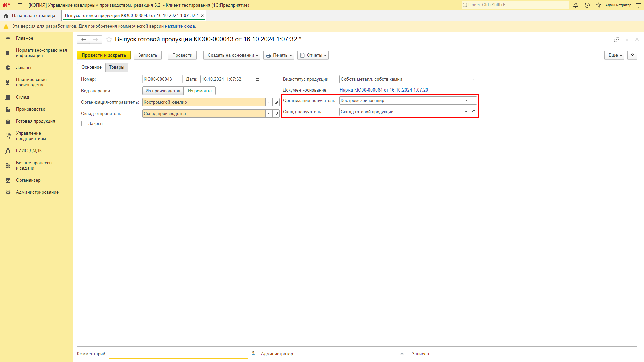Open Печать dropdown menu

(279, 55)
